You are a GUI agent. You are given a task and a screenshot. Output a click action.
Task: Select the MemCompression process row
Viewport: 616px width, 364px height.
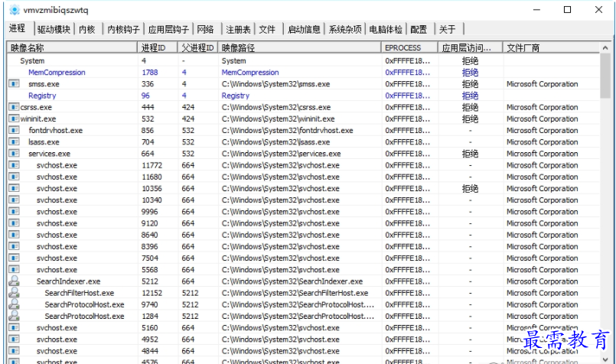pos(303,72)
